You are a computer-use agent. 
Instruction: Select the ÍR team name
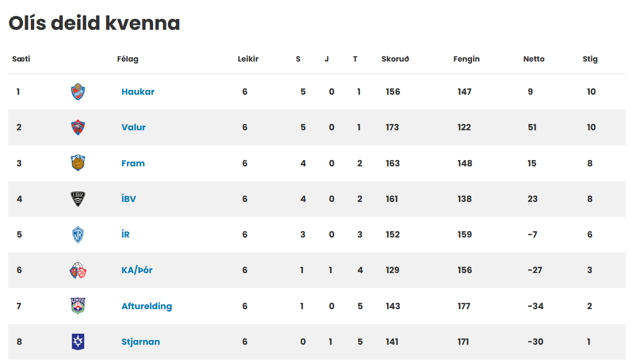125,234
